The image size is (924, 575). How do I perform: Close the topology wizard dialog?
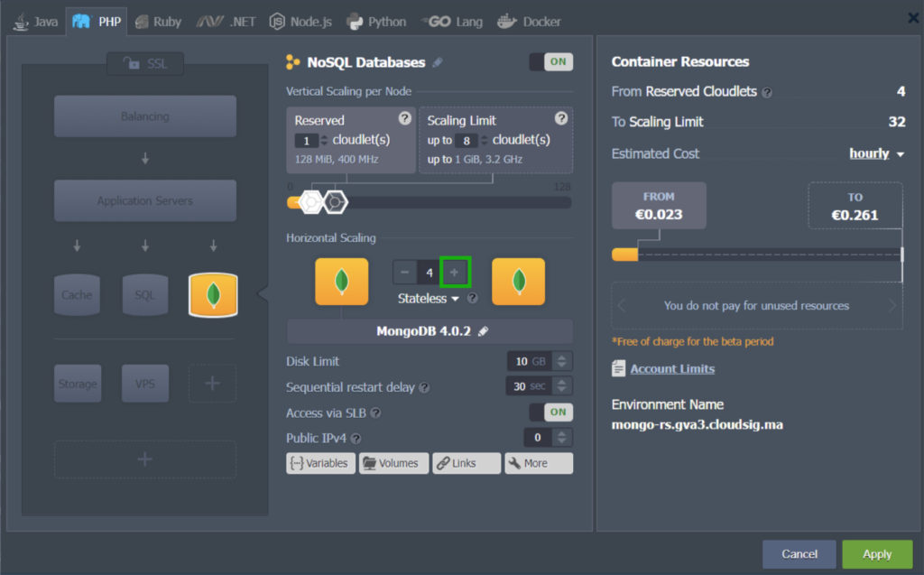coord(913,18)
